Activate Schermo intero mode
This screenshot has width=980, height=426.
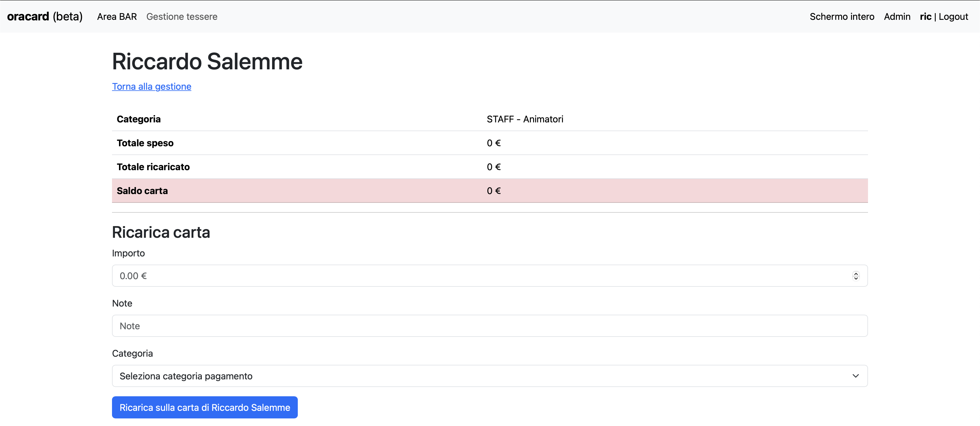pyautogui.click(x=842, y=17)
